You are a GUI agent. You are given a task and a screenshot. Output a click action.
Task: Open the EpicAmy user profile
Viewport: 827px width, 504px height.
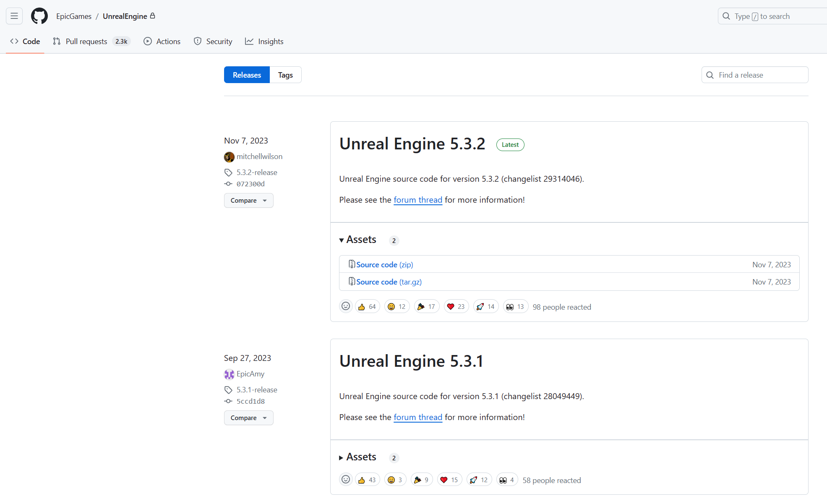[x=250, y=374]
